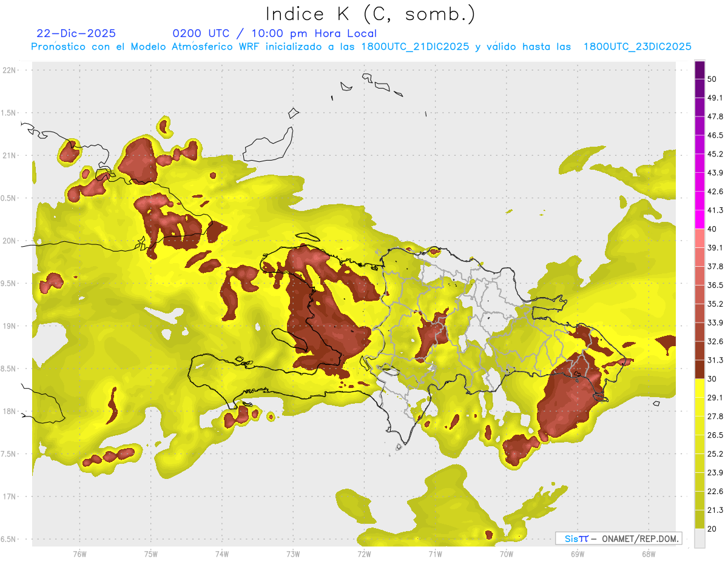This screenshot has height=562, width=728.
Task: Click the gray legend swatch below 20
Action: click(x=699, y=538)
